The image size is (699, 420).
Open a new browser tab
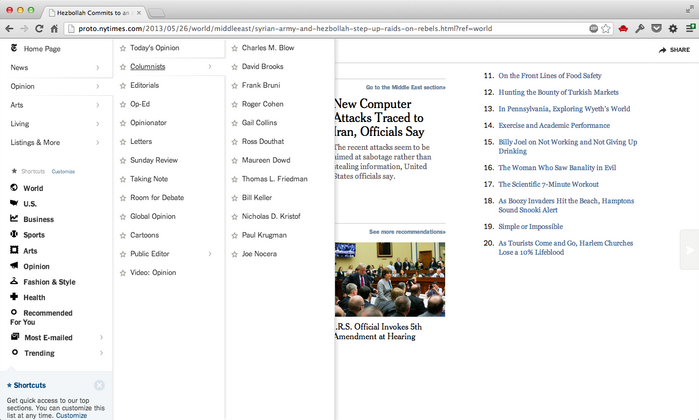click(x=156, y=13)
